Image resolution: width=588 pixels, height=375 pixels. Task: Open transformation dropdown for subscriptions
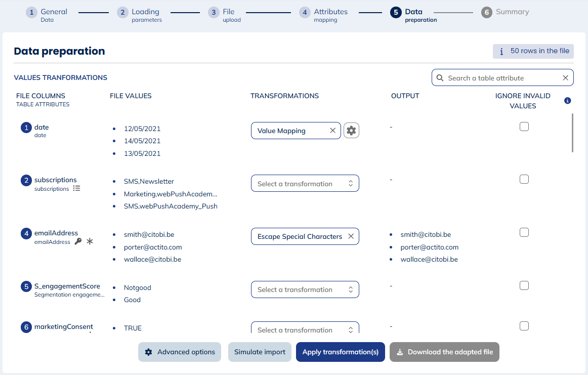pos(305,183)
